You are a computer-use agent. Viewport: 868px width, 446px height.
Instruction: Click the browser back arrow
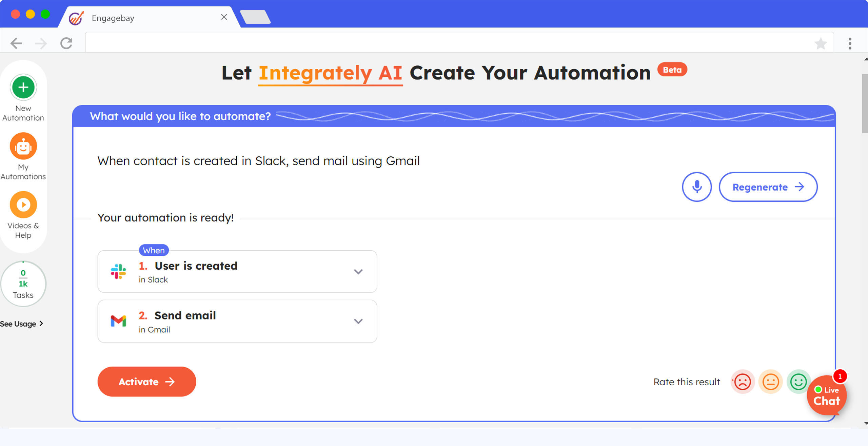pyautogui.click(x=16, y=43)
